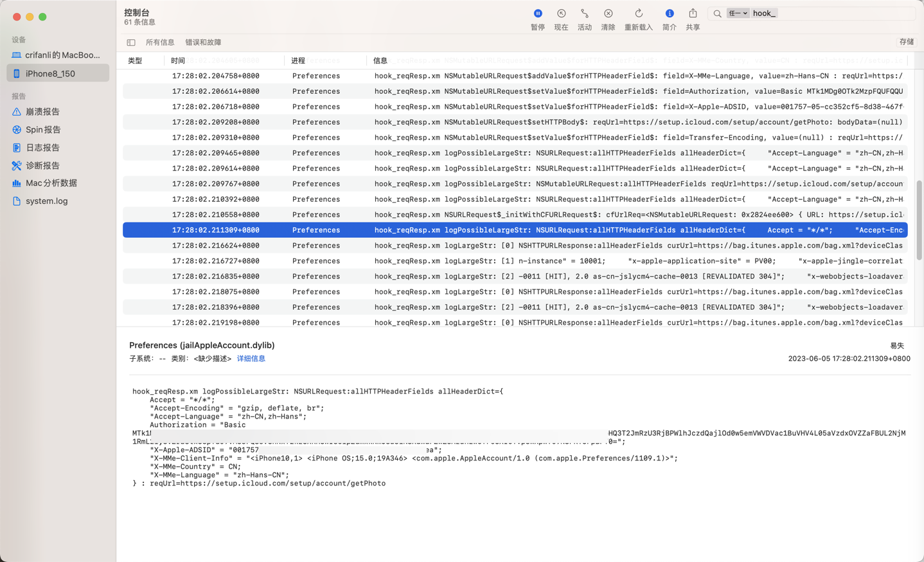Toggle the Info (简介) pane
Image resolution: width=924 pixels, height=562 pixels.
click(x=670, y=14)
